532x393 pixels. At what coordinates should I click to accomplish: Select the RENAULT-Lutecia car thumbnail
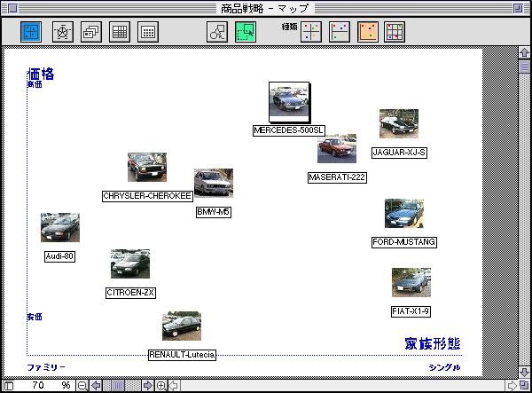(x=182, y=326)
